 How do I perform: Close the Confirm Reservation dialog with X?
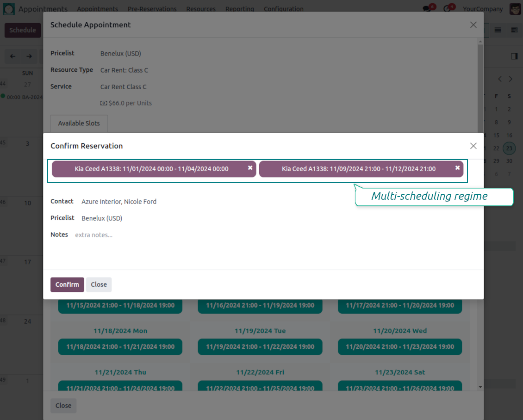[473, 146]
